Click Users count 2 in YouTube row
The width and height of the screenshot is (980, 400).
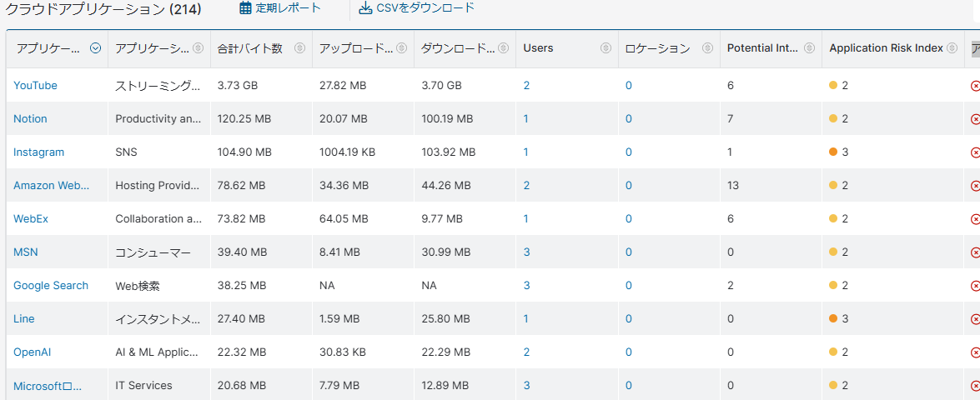click(526, 85)
